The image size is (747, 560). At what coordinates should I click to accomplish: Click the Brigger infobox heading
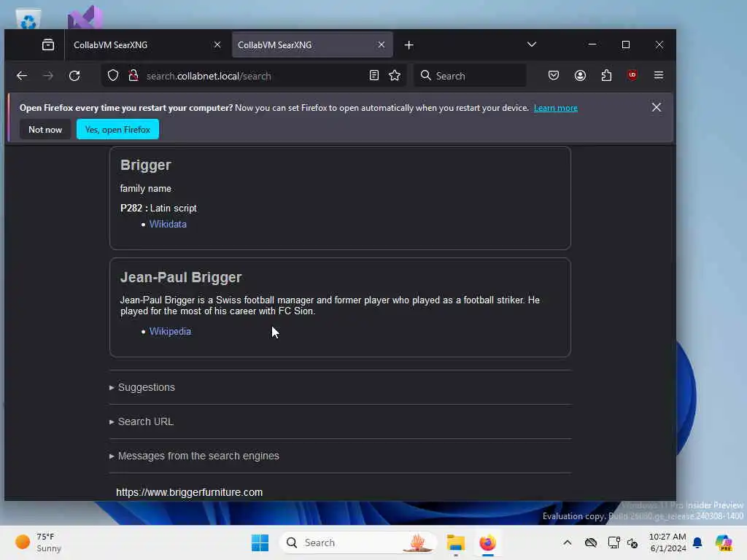click(145, 165)
